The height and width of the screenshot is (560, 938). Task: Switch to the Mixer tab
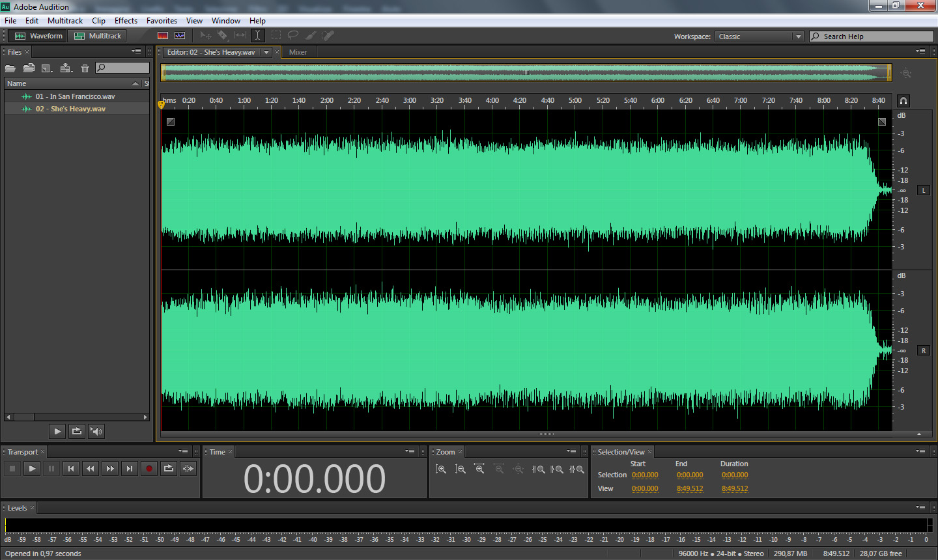[x=298, y=52]
